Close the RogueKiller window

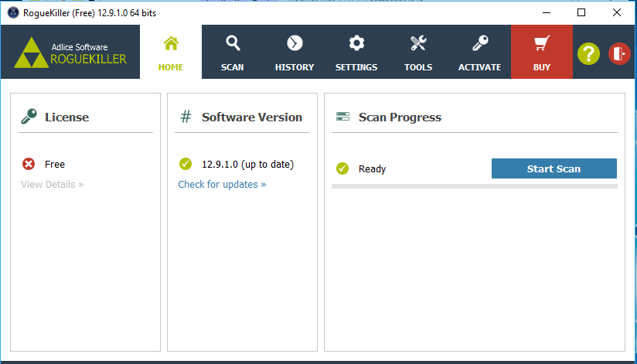point(617,12)
